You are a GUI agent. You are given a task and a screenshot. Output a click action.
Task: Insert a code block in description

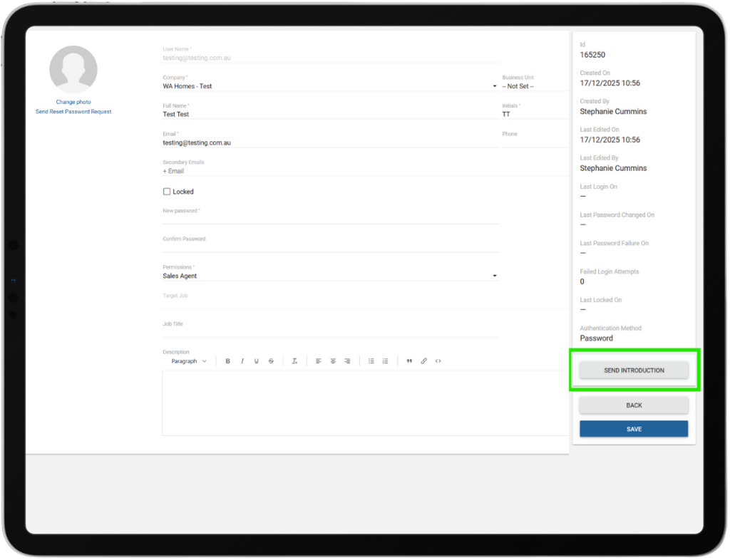(438, 361)
